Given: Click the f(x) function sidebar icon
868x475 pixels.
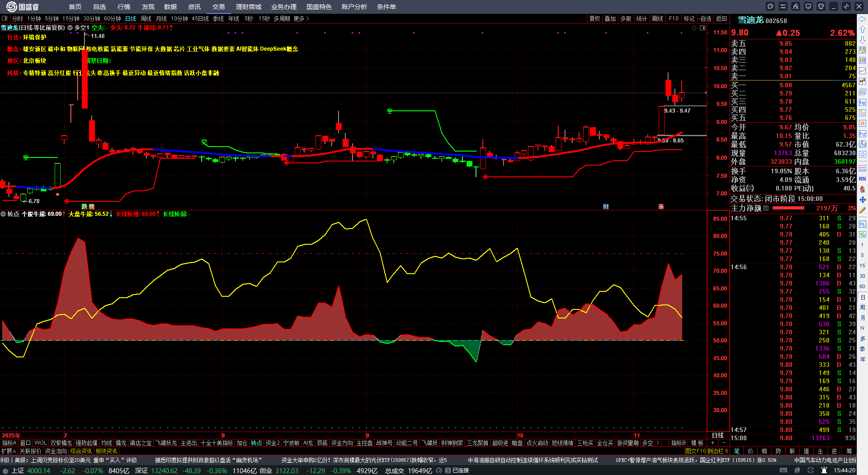Looking at the screenshot, I should click(863, 144).
